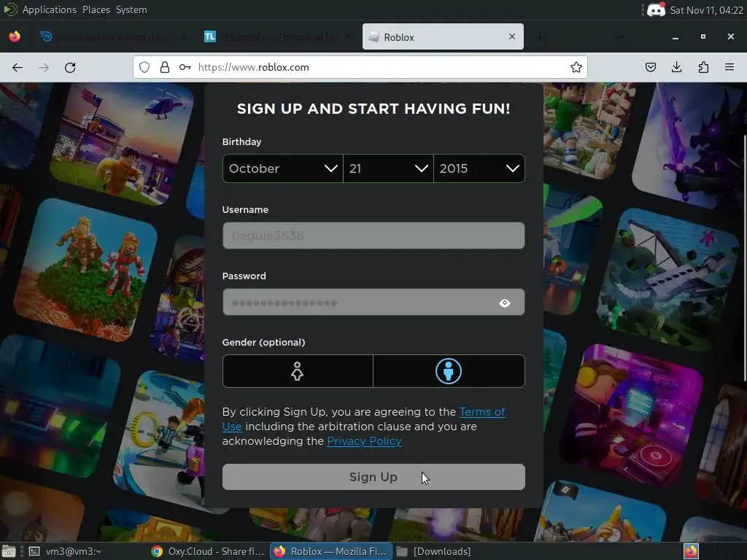The height and width of the screenshot is (560, 747).
Task: Click the show desktop icon in the bottom panel
Action: pos(9,551)
